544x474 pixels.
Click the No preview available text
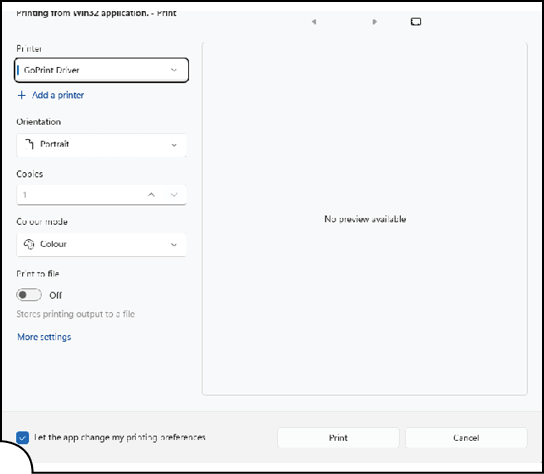pos(365,219)
